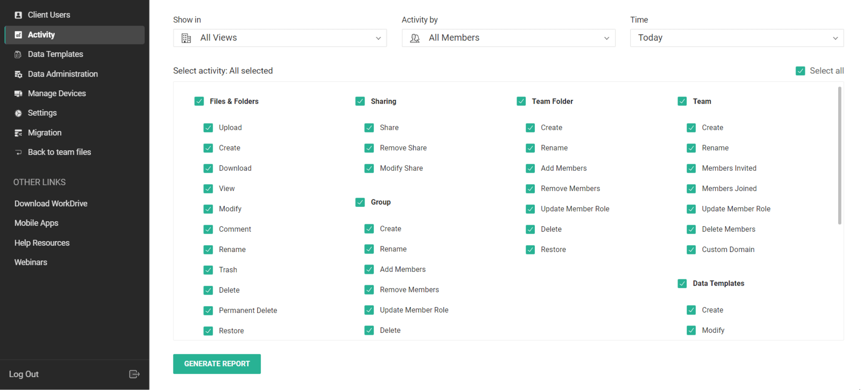Click the Back to team files arrow icon

click(x=18, y=153)
